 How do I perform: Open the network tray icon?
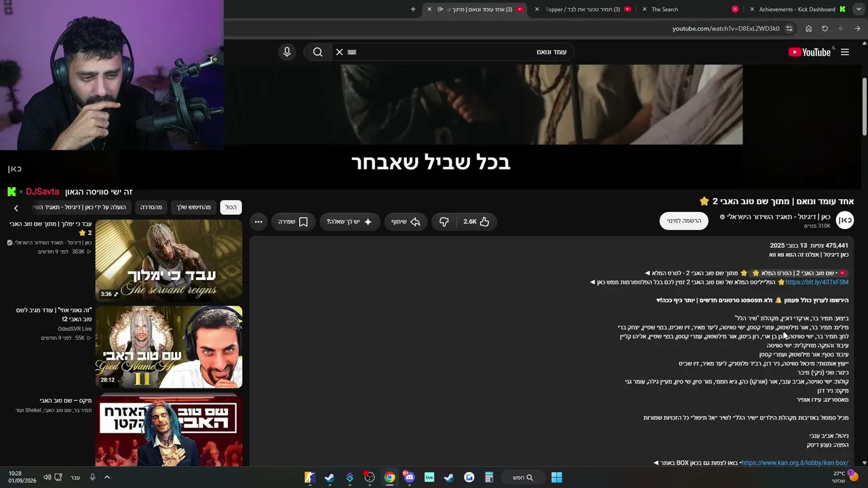point(58,477)
